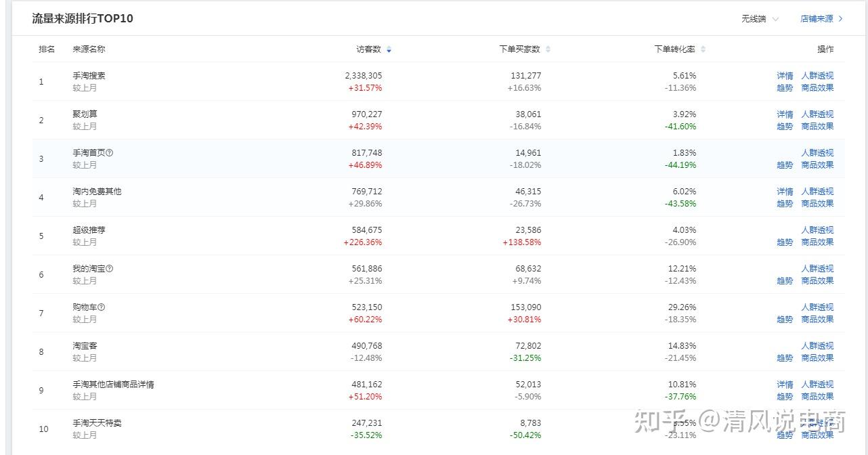Screen dimensions: 868x455
Task: Click help icon next to 我的淘宝
Action: tap(110, 269)
